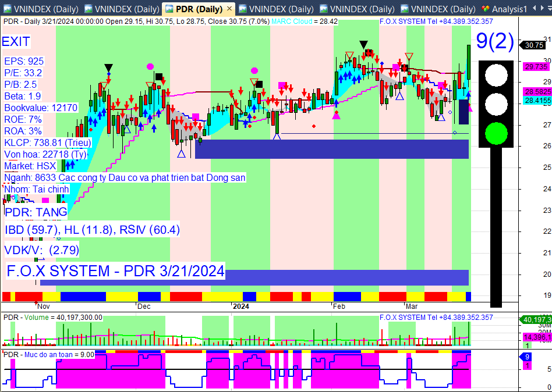Viewport: 552px width, 392px height.
Task: Click F.O.X SYSTEM Tel text in volume pane
Action: 436,318
